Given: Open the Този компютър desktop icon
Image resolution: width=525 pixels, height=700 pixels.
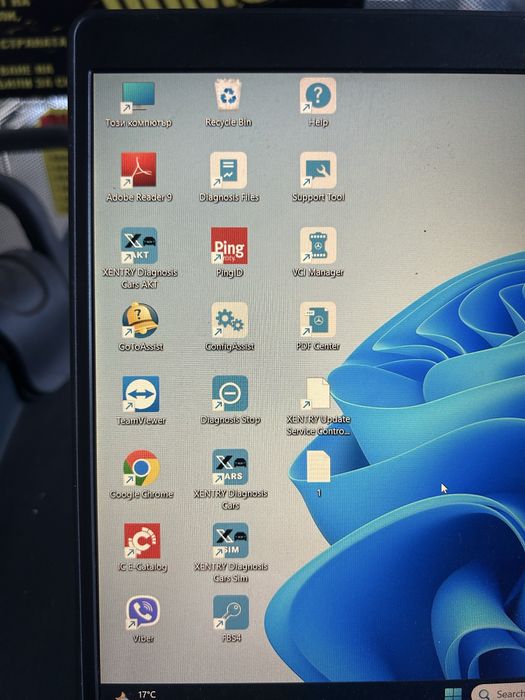Looking at the screenshot, I should coord(138,96).
